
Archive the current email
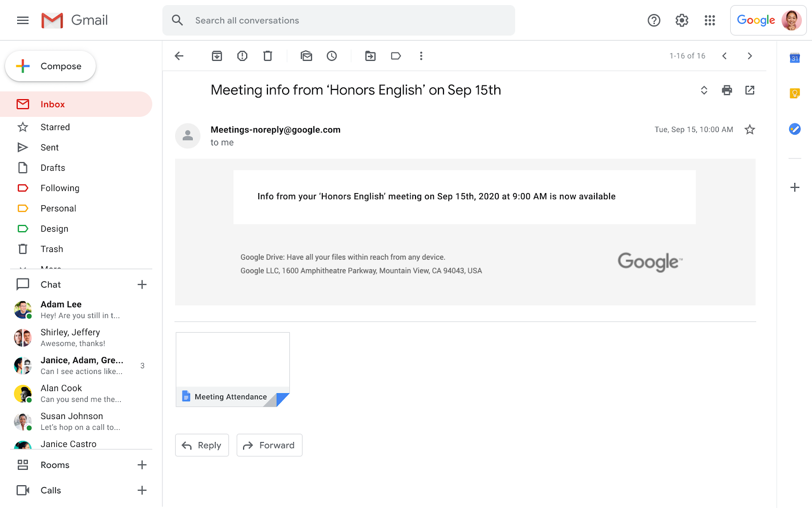217,56
